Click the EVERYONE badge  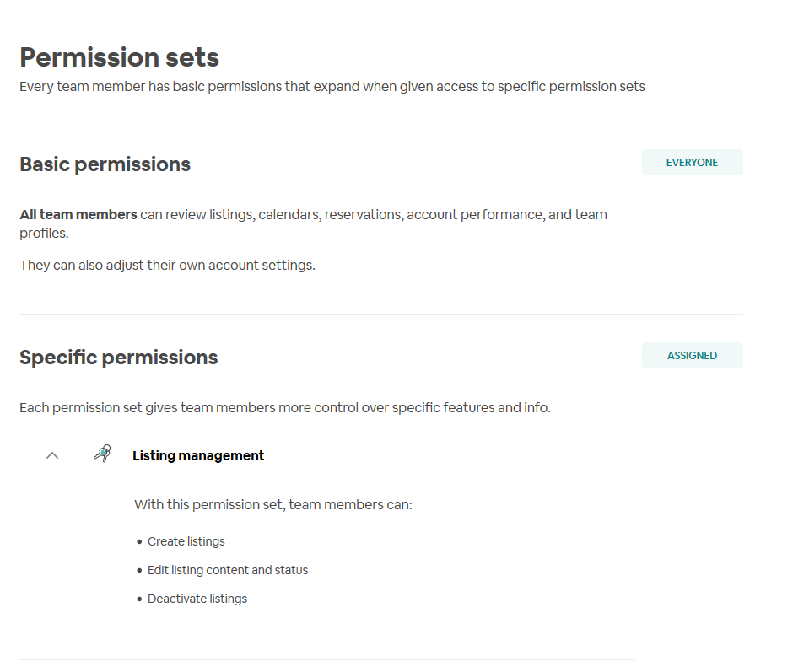click(x=692, y=163)
